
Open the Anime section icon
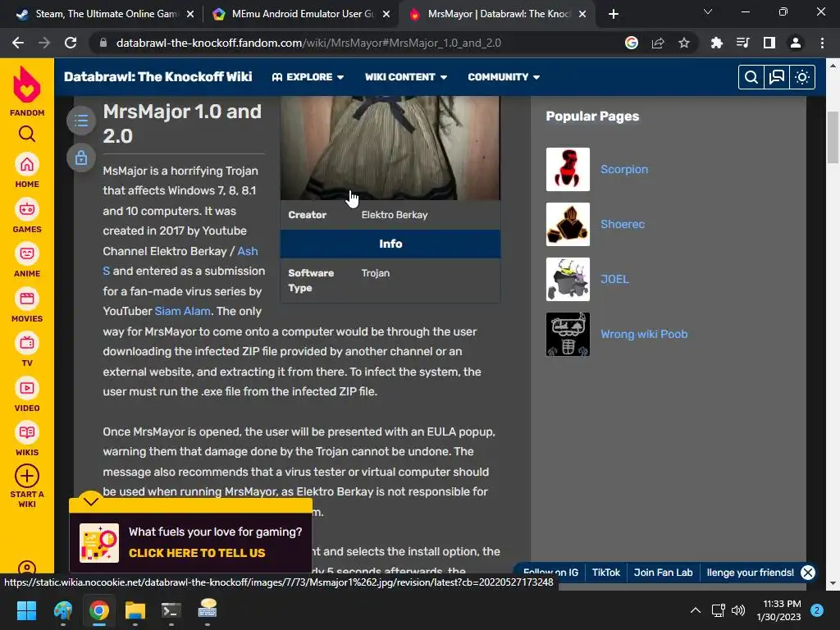(x=27, y=253)
